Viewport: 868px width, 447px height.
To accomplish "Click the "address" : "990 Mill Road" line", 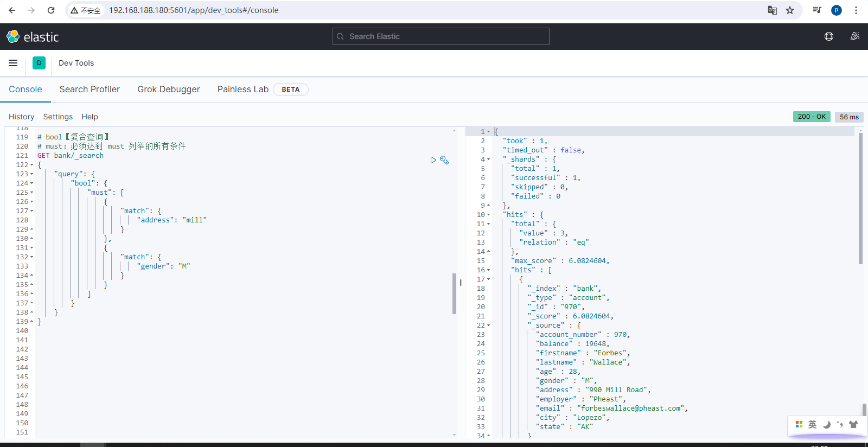I will [x=593, y=390].
